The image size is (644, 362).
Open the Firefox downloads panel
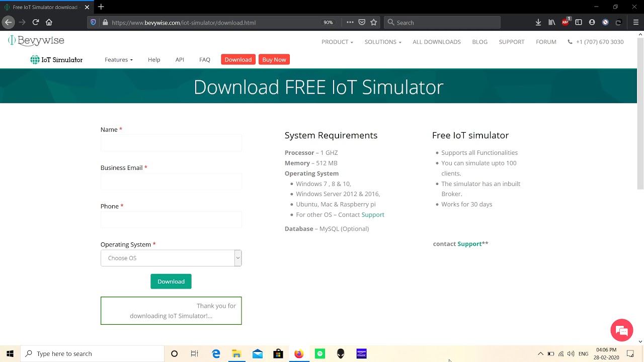click(538, 23)
